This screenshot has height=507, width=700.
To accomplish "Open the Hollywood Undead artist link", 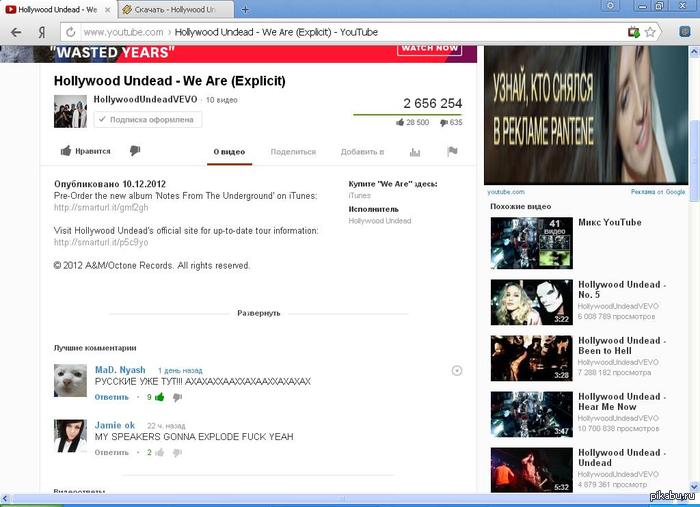I will [379, 220].
